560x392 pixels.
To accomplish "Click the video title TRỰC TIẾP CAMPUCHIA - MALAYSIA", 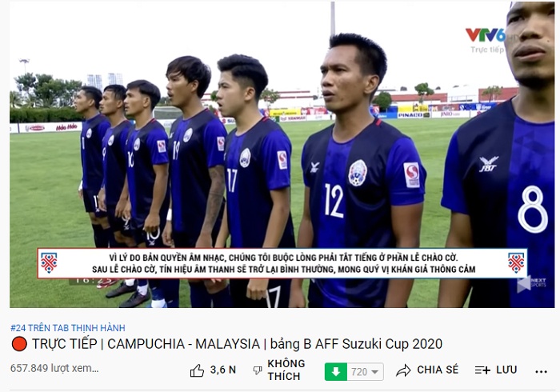I will 238,344.
